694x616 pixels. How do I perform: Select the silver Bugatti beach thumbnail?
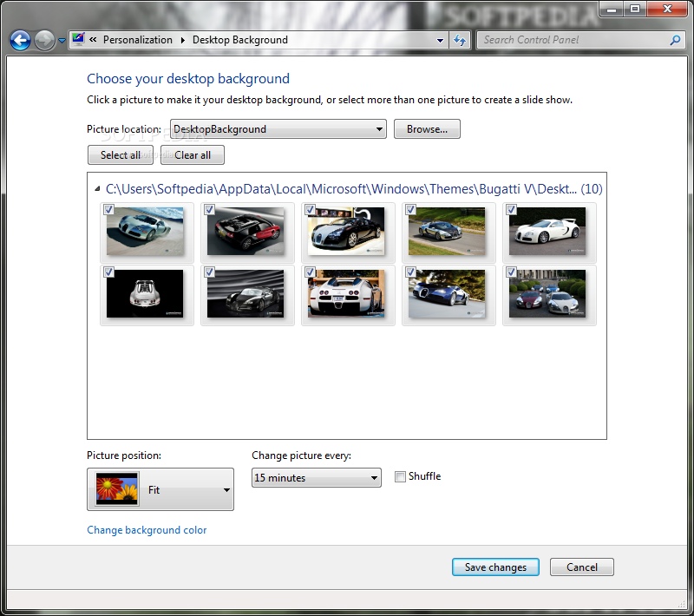[x=145, y=231]
